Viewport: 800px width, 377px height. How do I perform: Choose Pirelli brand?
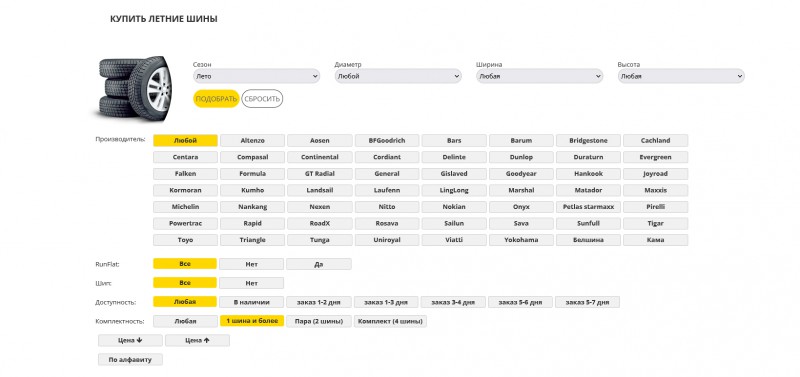pos(656,207)
